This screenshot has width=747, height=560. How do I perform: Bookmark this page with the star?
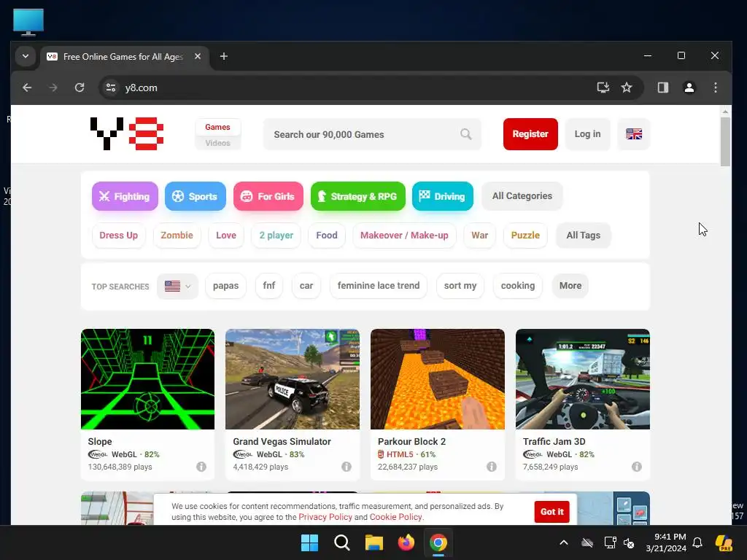pos(627,87)
